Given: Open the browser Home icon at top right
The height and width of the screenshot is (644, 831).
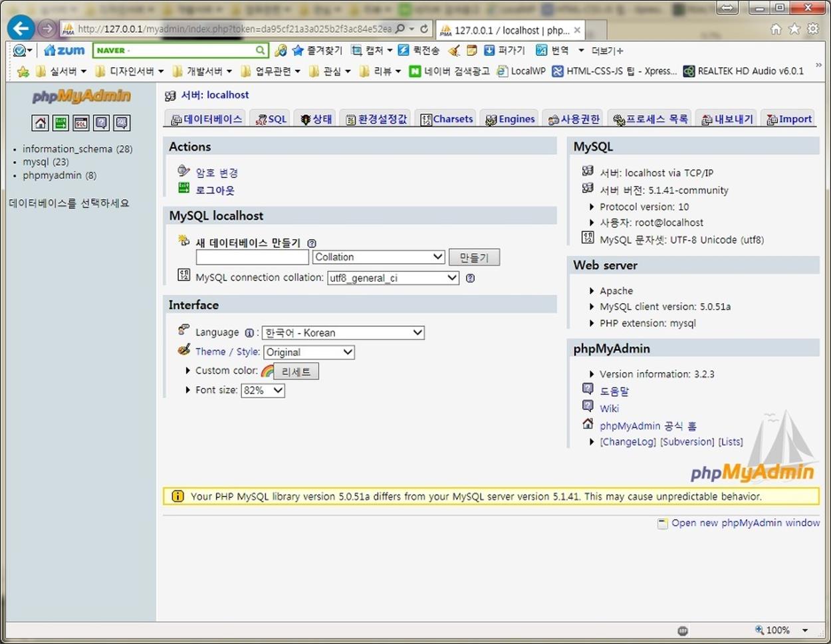Looking at the screenshot, I should pyautogui.click(x=776, y=29).
